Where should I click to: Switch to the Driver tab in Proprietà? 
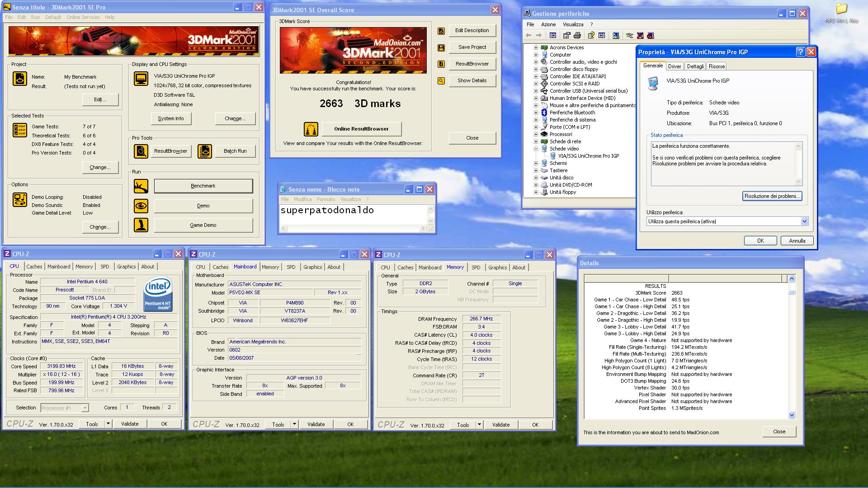[x=675, y=66]
